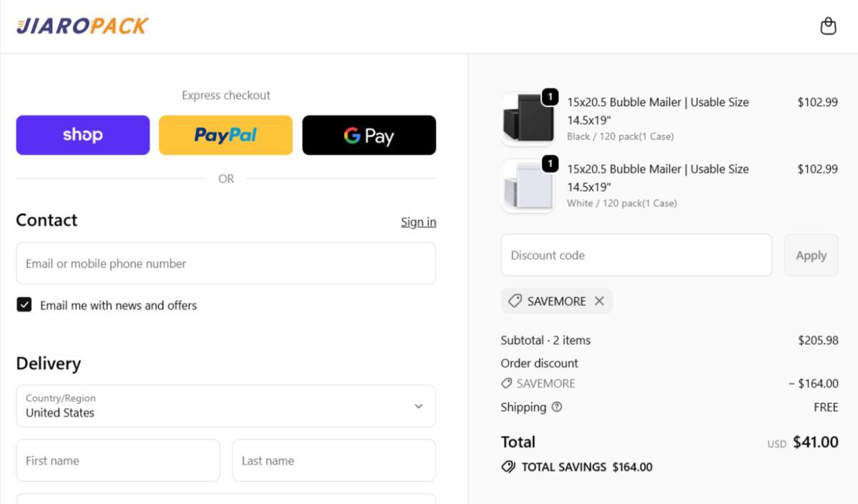This screenshot has width=858, height=504.
Task: Uncheck Email me with news and offers
Action: tap(24, 305)
